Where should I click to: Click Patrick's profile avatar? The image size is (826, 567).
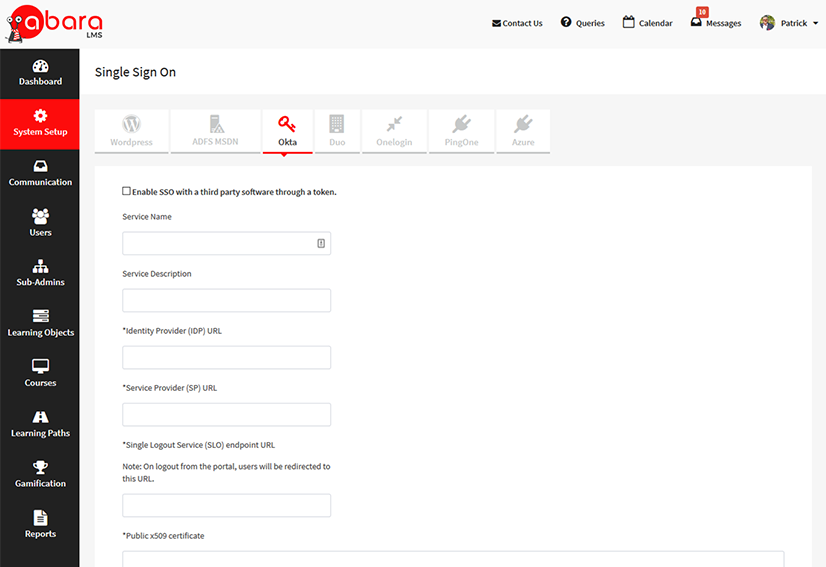tap(767, 23)
